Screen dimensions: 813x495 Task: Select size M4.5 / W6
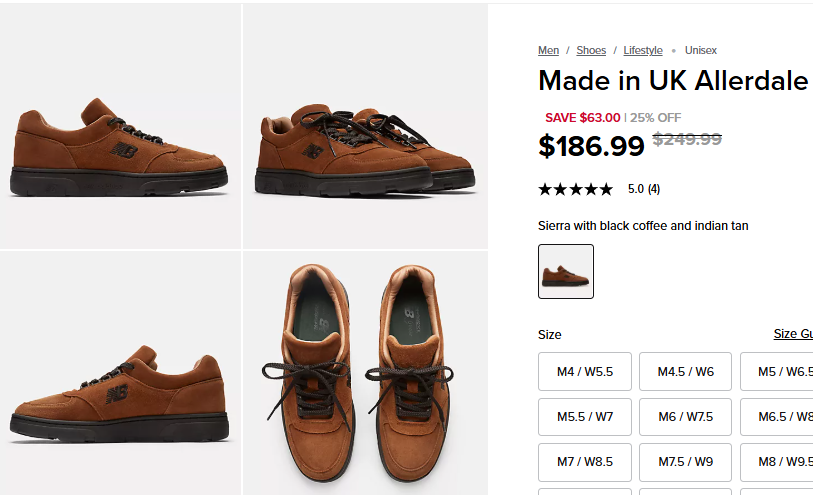pyautogui.click(x=685, y=372)
